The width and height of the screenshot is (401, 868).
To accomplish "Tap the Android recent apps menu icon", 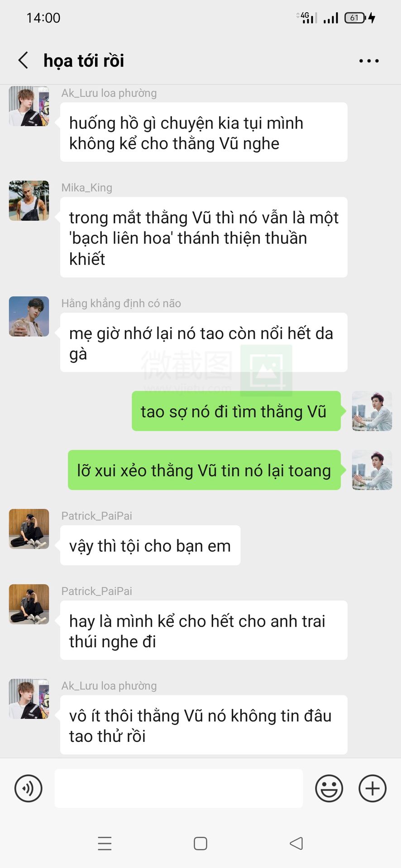I will (105, 844).
